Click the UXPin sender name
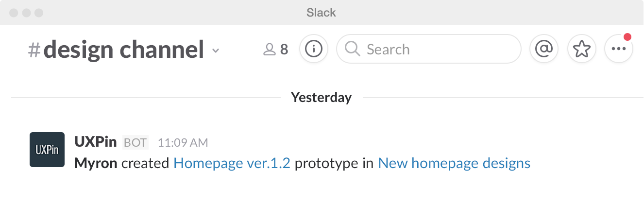644x205 pixels. pos(95,142)
